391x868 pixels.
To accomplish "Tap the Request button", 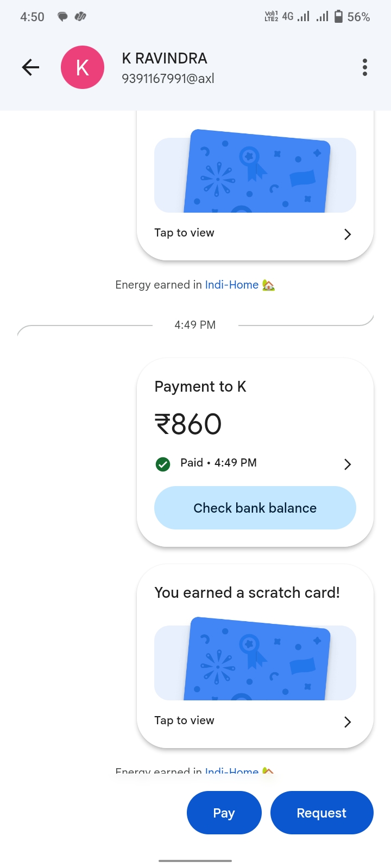I will click(322, 813).
